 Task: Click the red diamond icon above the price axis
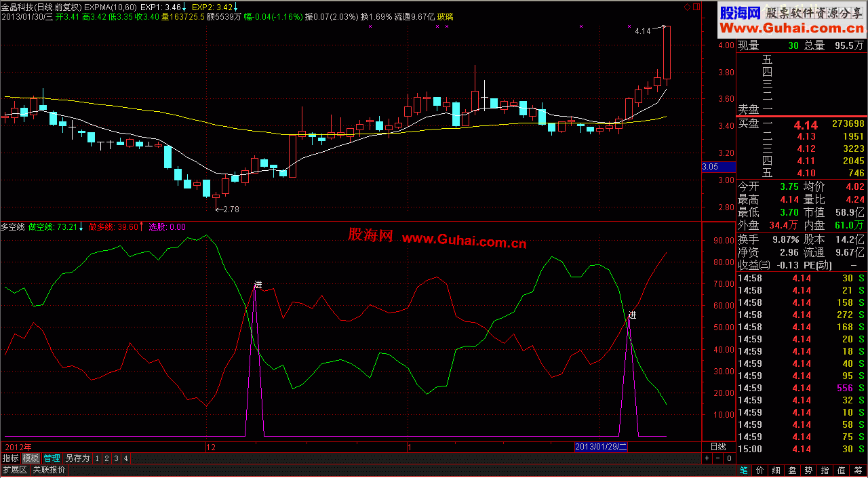tap(687, 7)
